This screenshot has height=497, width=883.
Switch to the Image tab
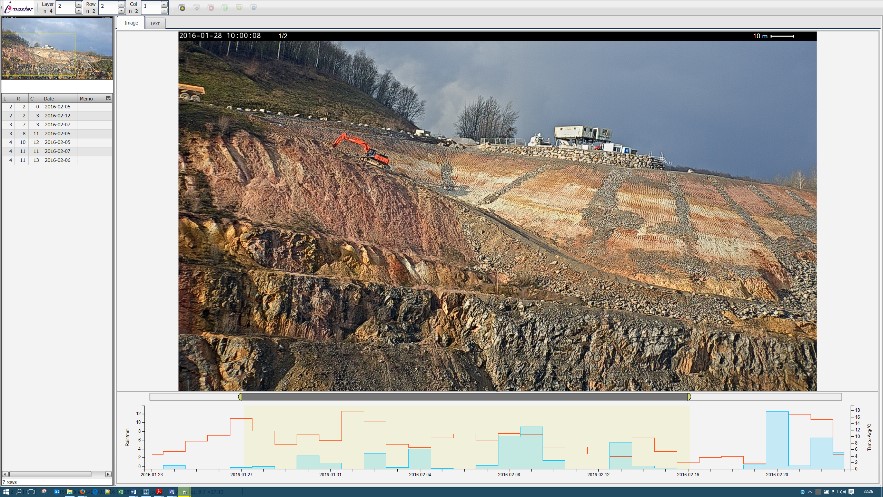coord(131,22)
